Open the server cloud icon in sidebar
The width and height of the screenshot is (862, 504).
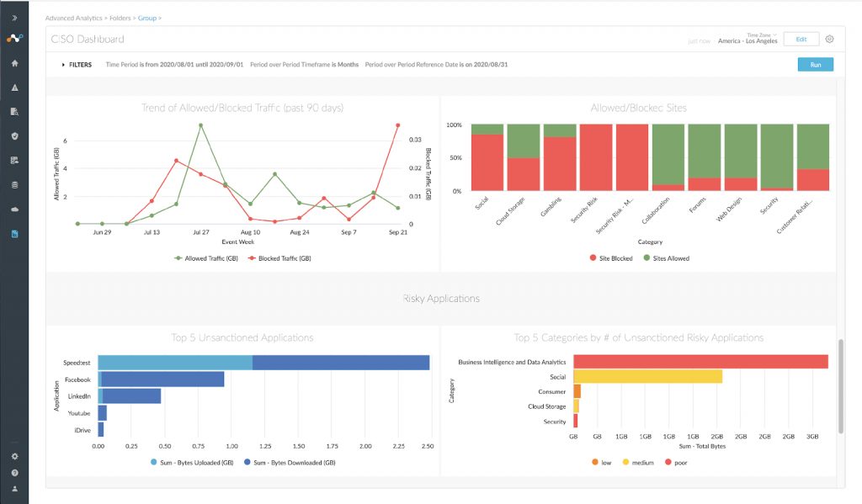pyautogui.click(x=15, y=161)
